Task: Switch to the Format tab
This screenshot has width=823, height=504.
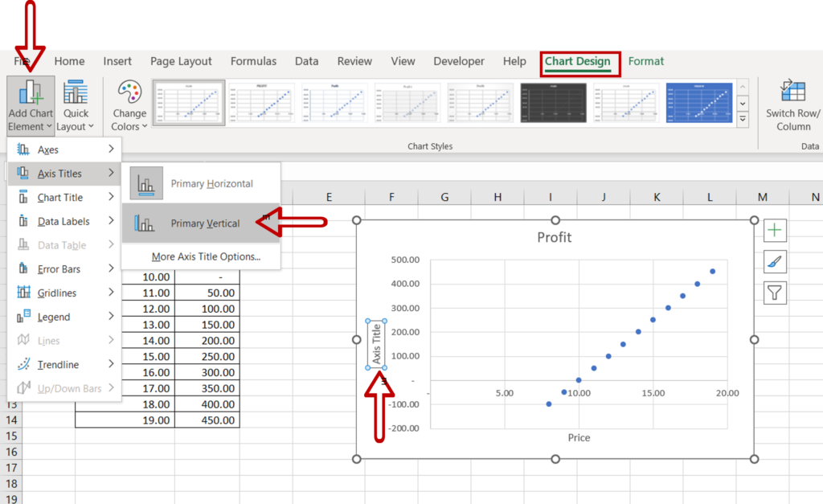Action: [646, 61]
